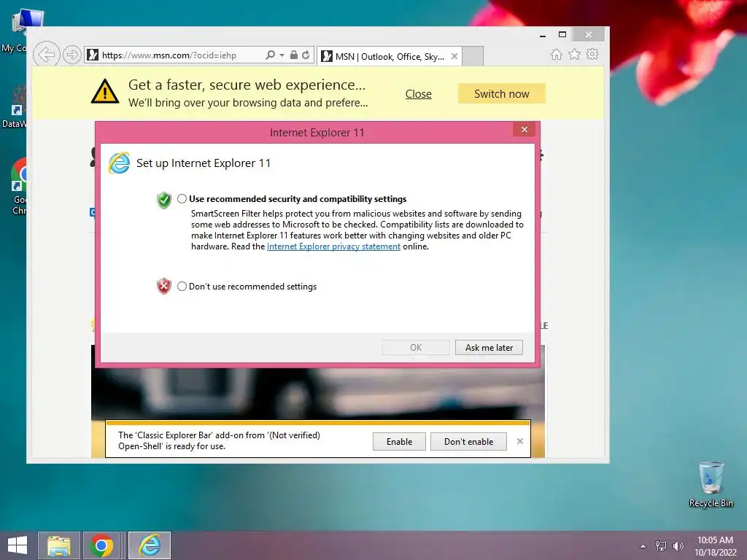Minimize the Internet Explorer window
747x560 pixels.
(543, 35)
